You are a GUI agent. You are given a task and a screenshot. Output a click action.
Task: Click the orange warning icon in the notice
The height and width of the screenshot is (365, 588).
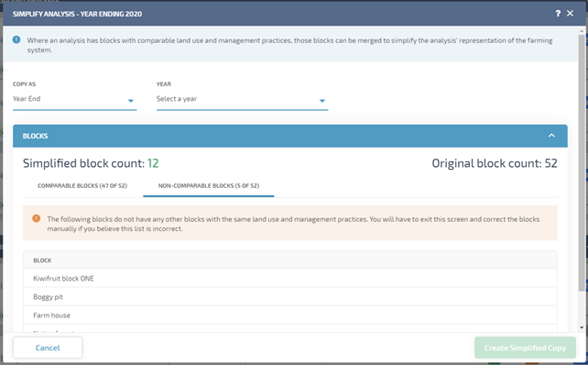[x=36, y=218]
